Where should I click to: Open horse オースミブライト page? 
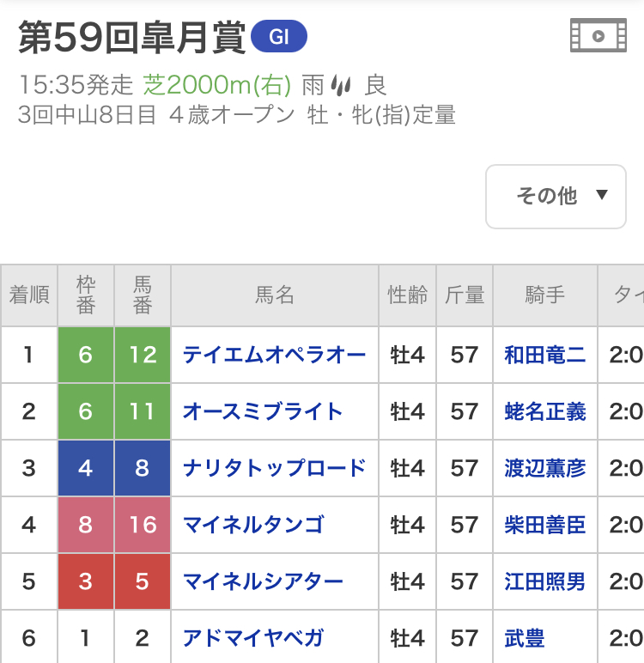coord(263,411)
